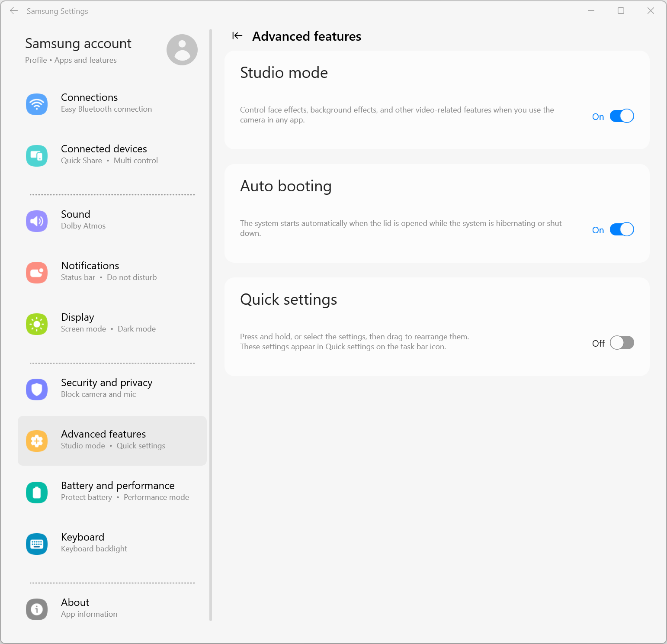
Task: Select the Battery and performance label
Action: click(x=118, y=486)
